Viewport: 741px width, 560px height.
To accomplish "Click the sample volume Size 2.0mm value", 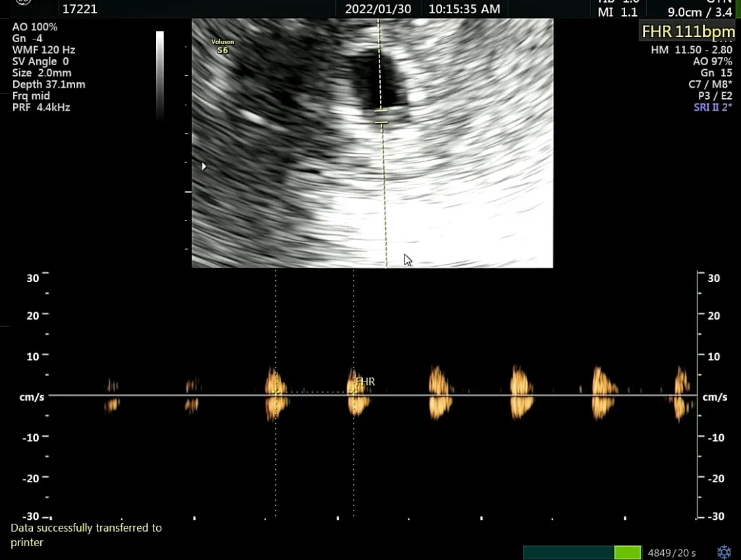I will click(x=41, y=72).
